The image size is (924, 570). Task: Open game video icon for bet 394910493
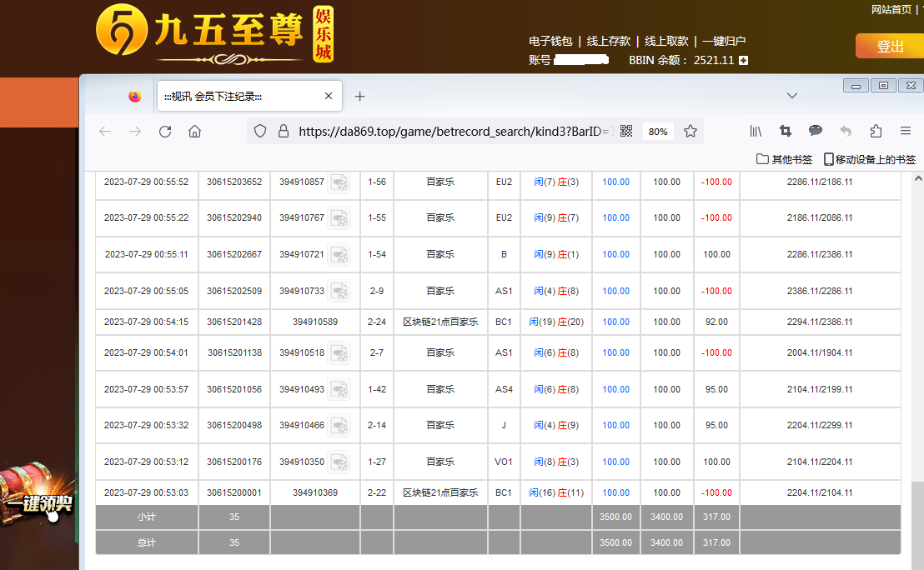tap(339, 390)
